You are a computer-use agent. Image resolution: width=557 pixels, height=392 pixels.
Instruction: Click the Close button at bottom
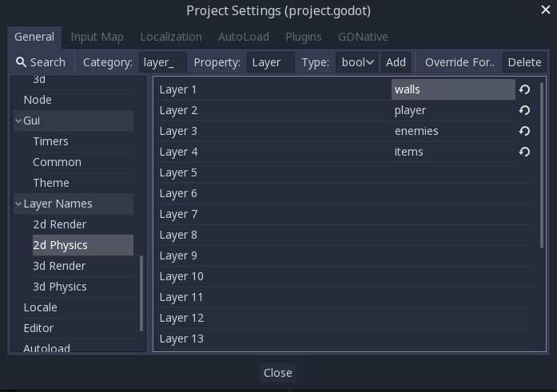tap(277, 373)
